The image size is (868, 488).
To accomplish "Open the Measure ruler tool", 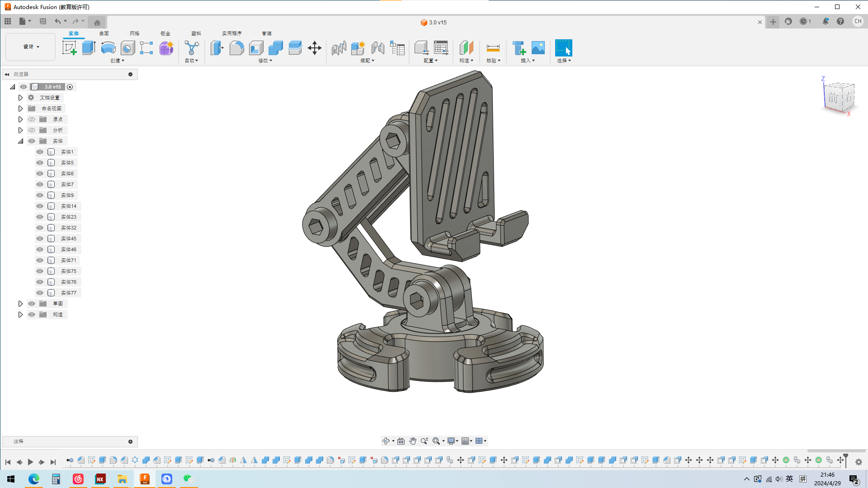I will (493, 48).
